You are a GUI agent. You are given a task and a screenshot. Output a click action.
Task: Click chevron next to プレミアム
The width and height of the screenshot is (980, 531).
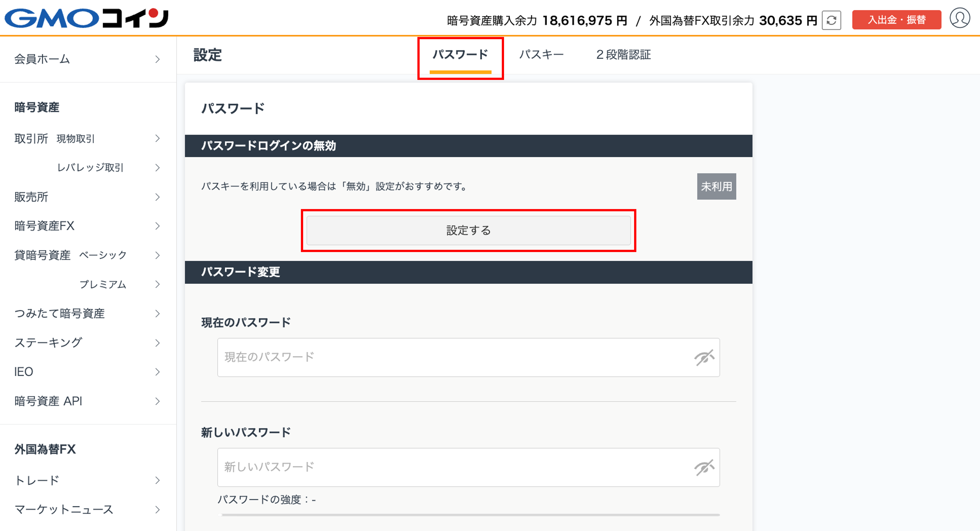coord(157,285)
